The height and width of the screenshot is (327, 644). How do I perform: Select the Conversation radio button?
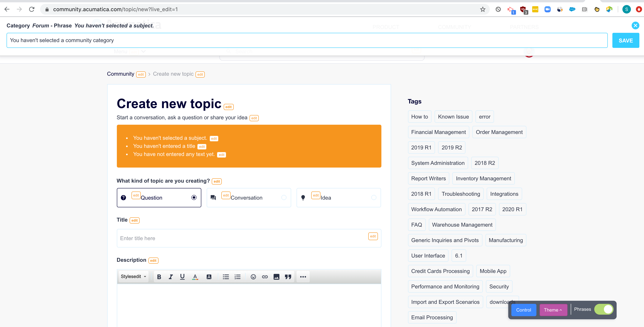(284, 197)
